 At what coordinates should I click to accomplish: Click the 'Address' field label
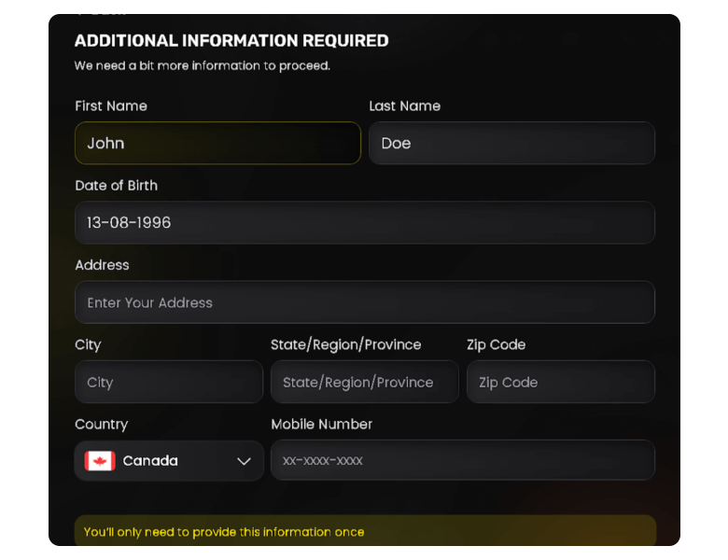102,265
